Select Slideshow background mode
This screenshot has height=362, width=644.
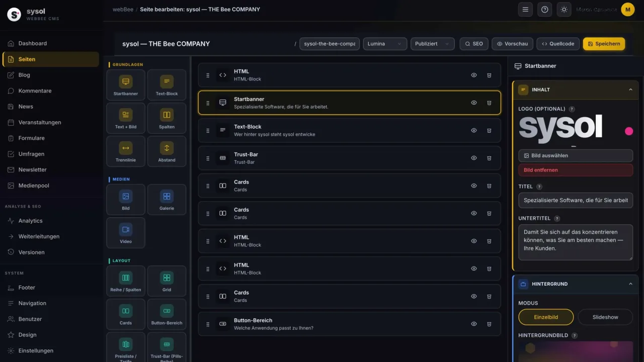coord(605,317)
